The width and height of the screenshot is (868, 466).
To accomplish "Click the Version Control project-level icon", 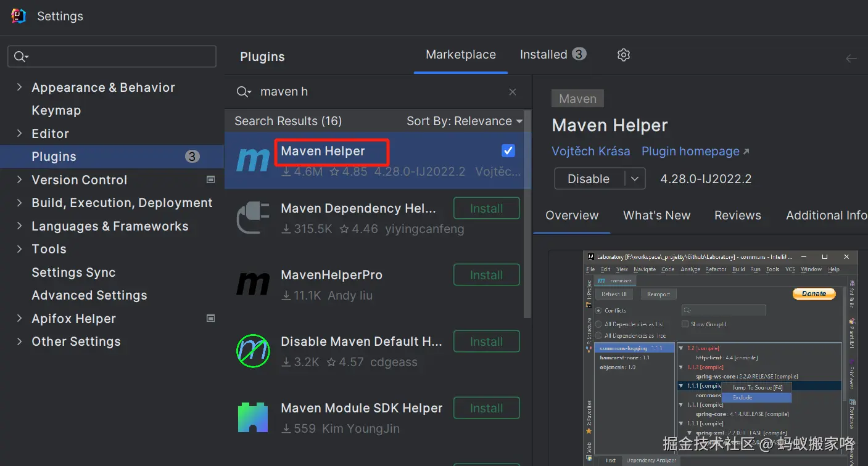I will (211, 179).
